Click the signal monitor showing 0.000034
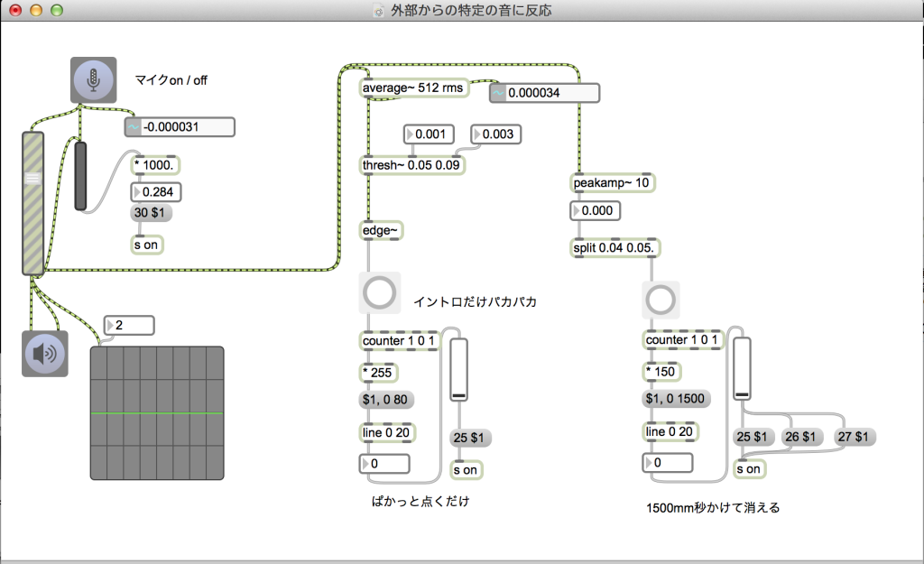Image resolution: width=924 pixels, height=564 pixels. pyautogui.click(x=545, y=93)
